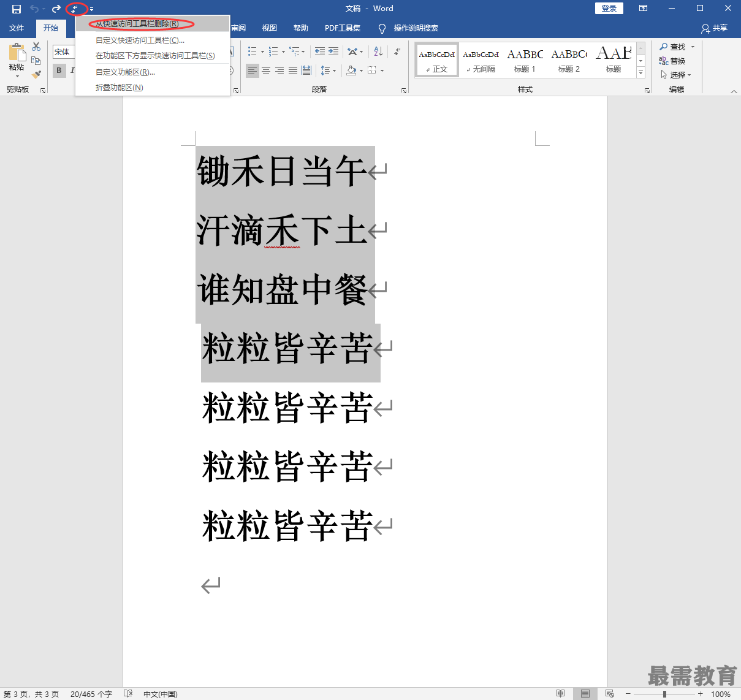Click the Save icon in quick access toolbar
The height and width of the screenshot is (700, 741).
click(x=17, y=9)
